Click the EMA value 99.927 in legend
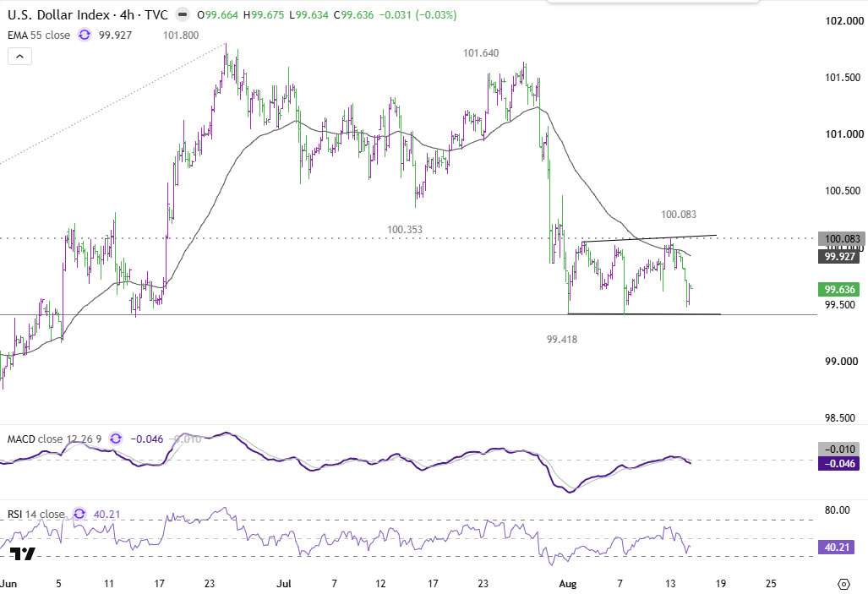 pos(115,35)
